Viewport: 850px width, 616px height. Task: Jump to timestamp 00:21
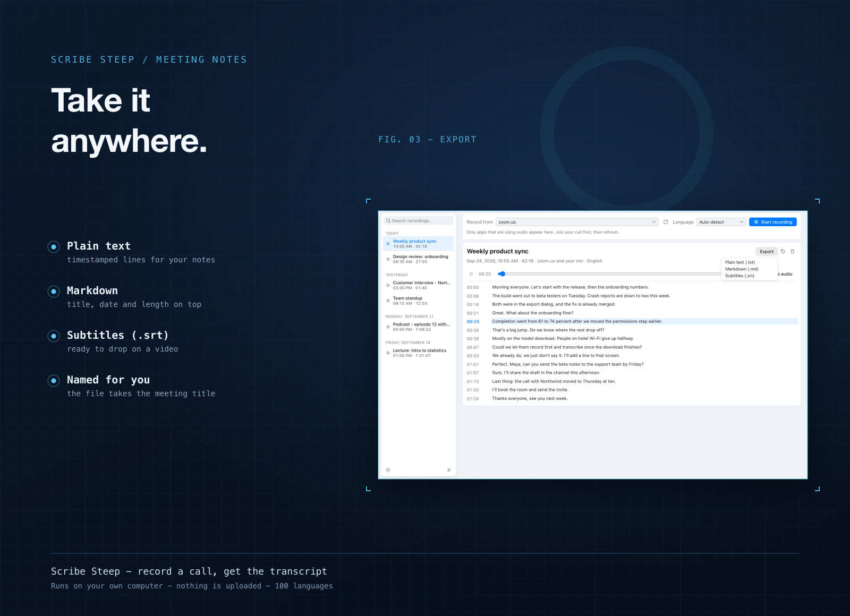coord(473,313)
